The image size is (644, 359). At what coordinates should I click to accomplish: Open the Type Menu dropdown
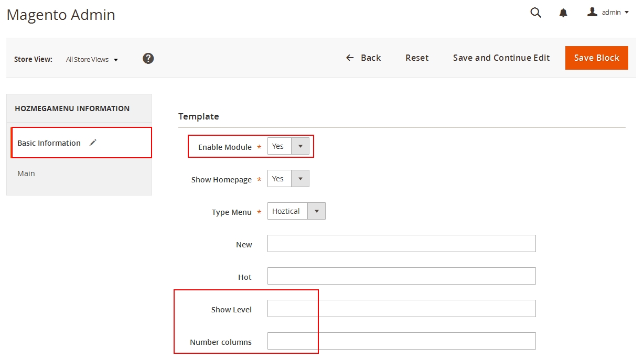(x=296, y=211)
